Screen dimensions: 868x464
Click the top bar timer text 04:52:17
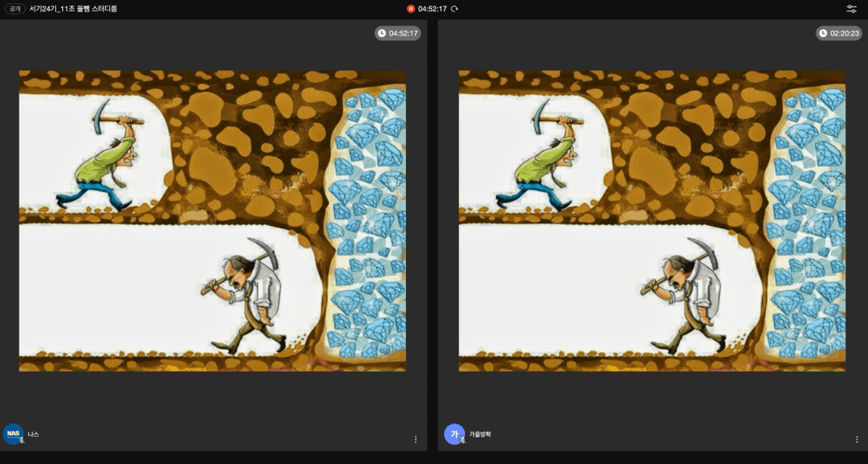point(432,9)
